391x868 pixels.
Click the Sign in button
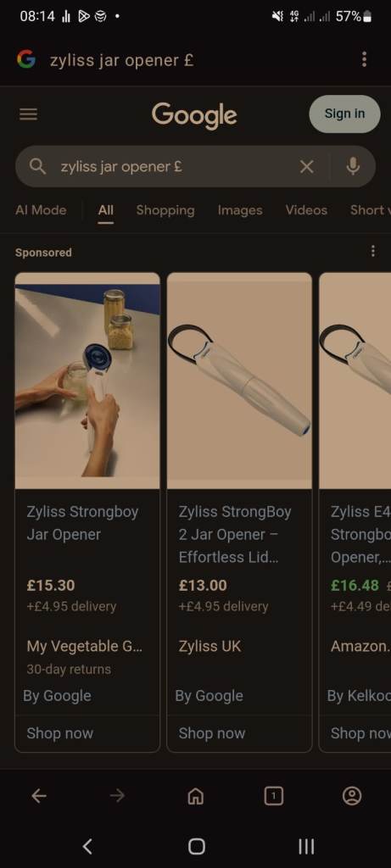tap(344, 114)
